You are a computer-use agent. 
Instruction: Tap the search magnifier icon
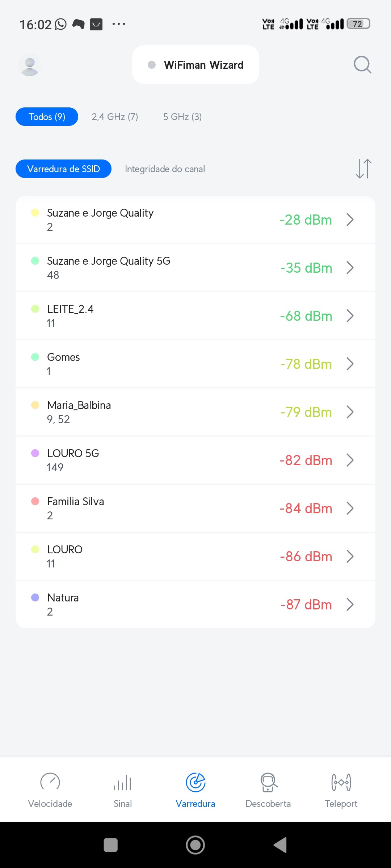pyautogui.click(x=362, y=65)
